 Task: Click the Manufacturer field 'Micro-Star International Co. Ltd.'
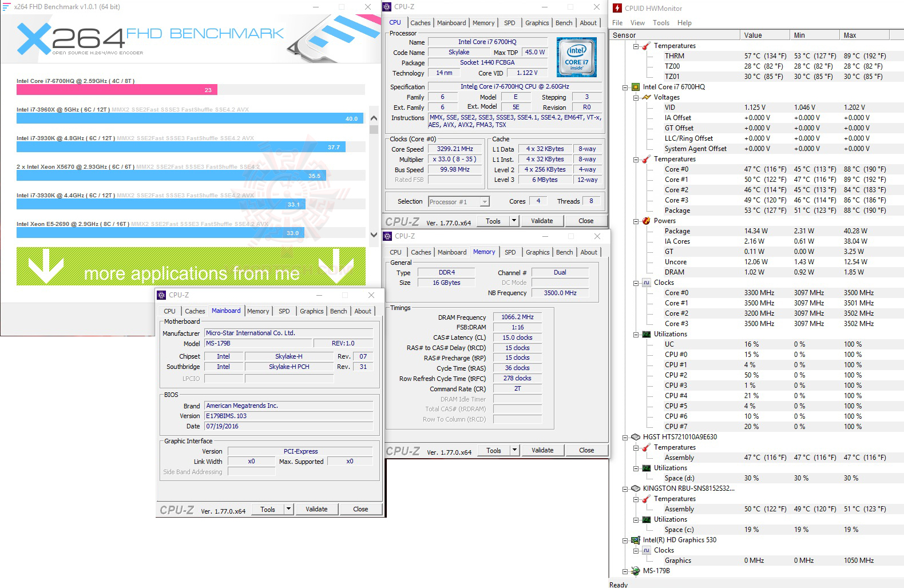coord(289,333)
